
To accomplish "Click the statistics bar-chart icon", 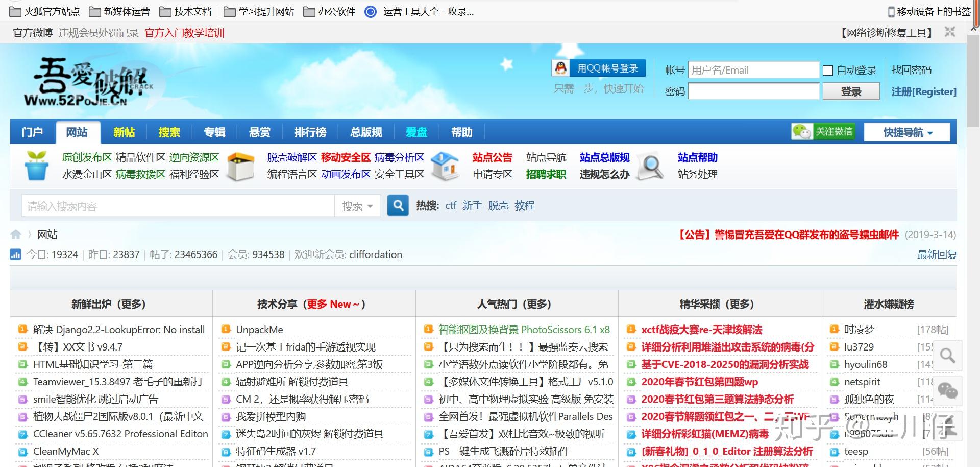I will point(16,254).
